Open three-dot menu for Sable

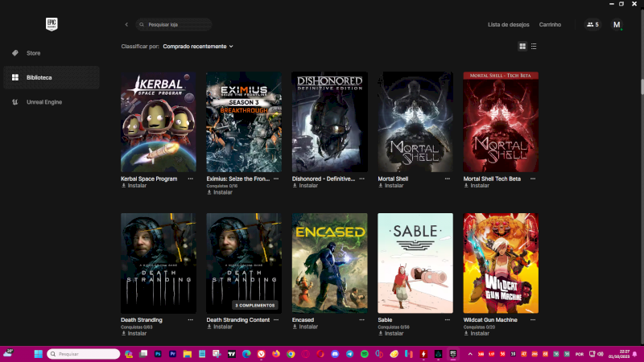coord(448,320)
